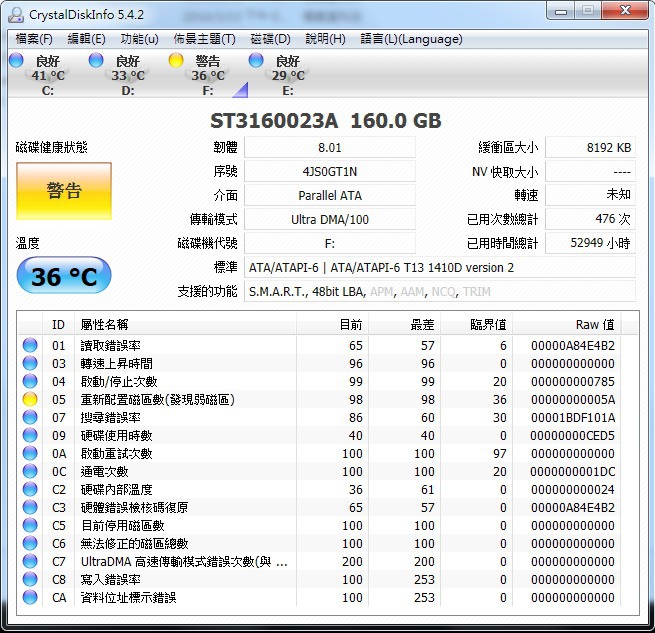Screen dimensions: 655x633
Task: Click status orb for attribute 0A 啟動重試次數
Action: click(x=30, y=453)
